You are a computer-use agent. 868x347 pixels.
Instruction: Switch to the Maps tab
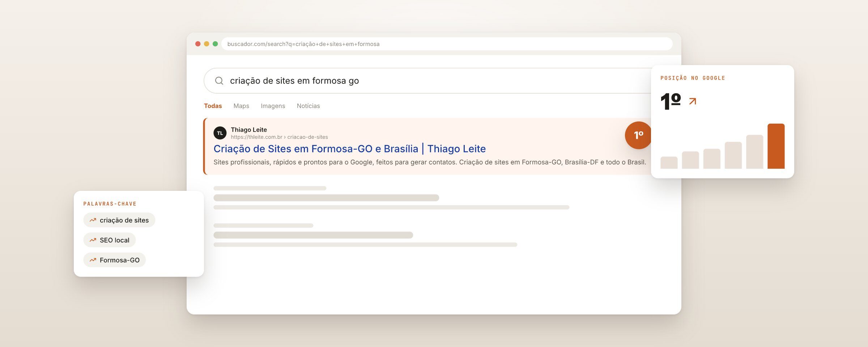click(241, 106)
